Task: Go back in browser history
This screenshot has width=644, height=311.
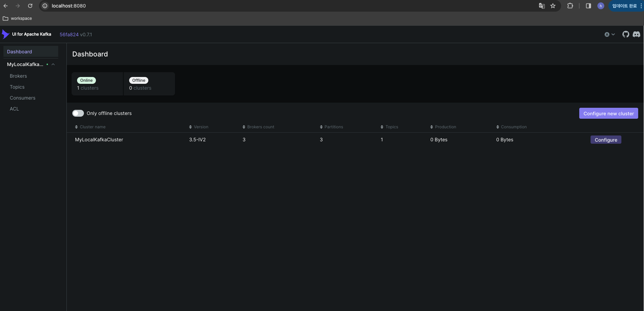Action: click(5, 6)
